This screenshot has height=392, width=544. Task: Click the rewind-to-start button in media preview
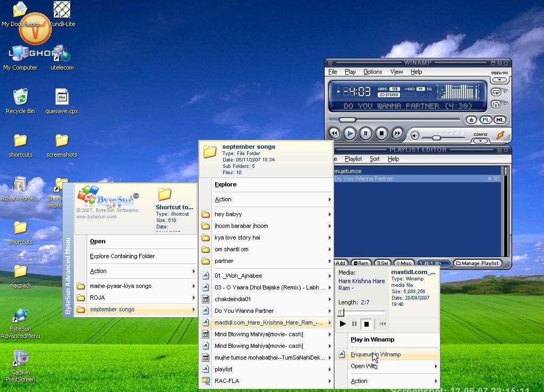(x=382, y=323)
